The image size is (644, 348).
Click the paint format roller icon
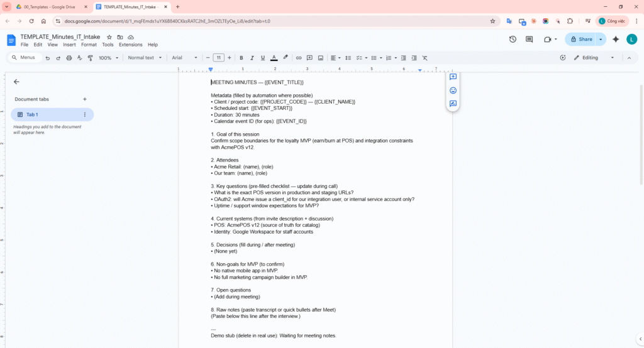pyautogui.click(x=90, y=58)
